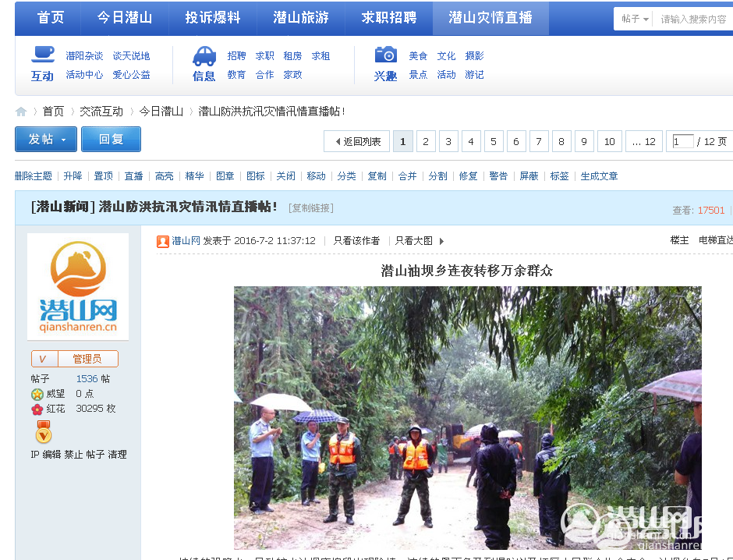The image size is (733, 560).
Task: Click the home icon in the breadcrumb
Action: coord(21,112)
